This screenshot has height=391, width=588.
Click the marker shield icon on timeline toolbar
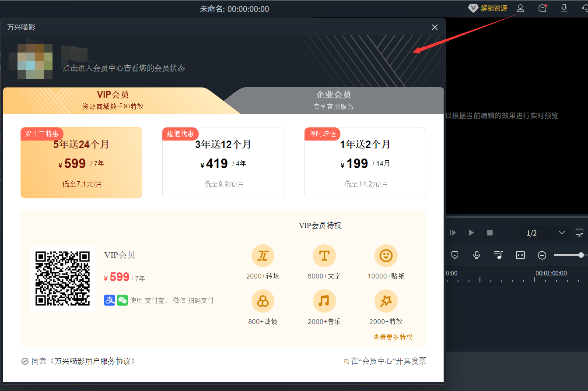pos(455,255)
